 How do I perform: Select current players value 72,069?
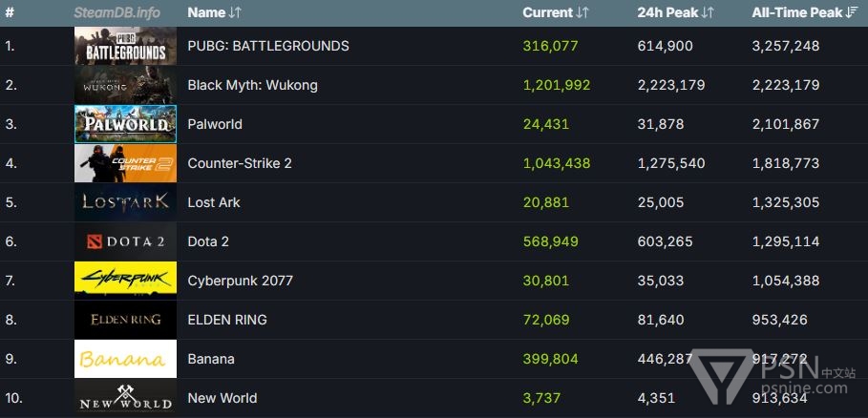pos(546,320)
